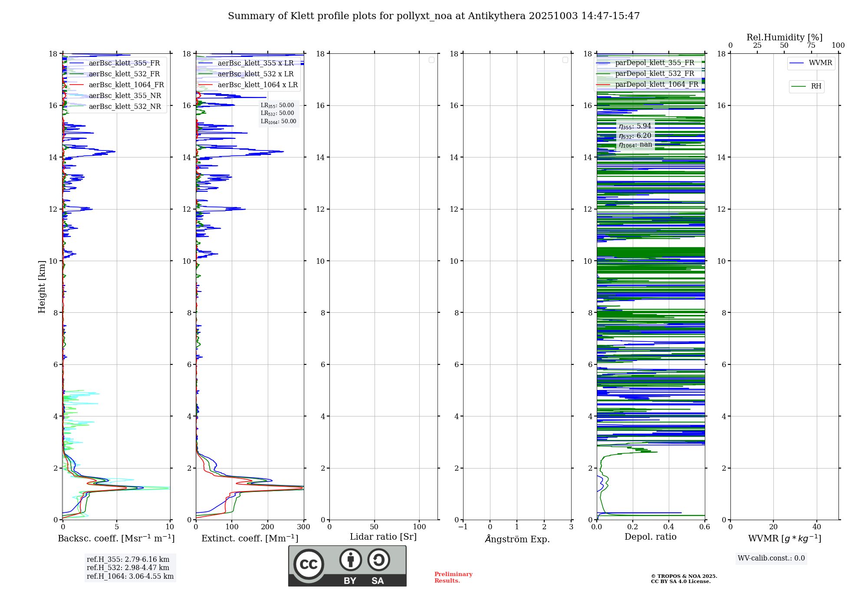Click aerBsc_klett_532 x LR legend entry
Viewport: 868px width, 590px height.
255,74
